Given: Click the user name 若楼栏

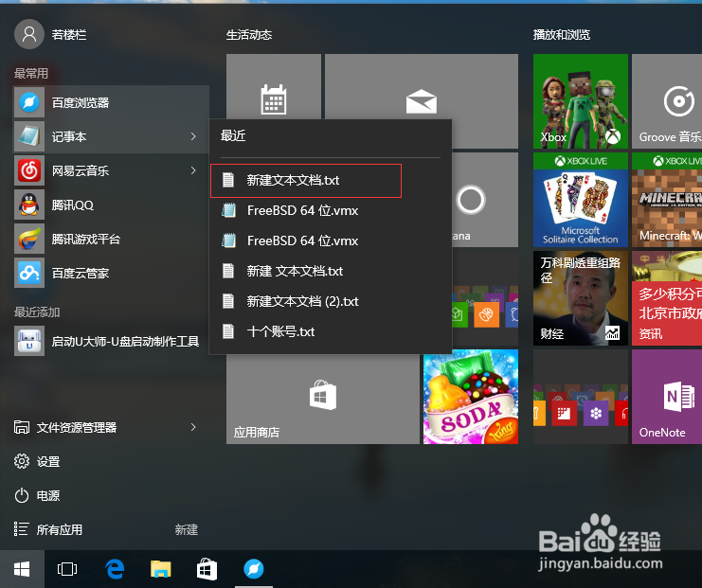Looking at the screenshot, I should click(x=69, y=34).
